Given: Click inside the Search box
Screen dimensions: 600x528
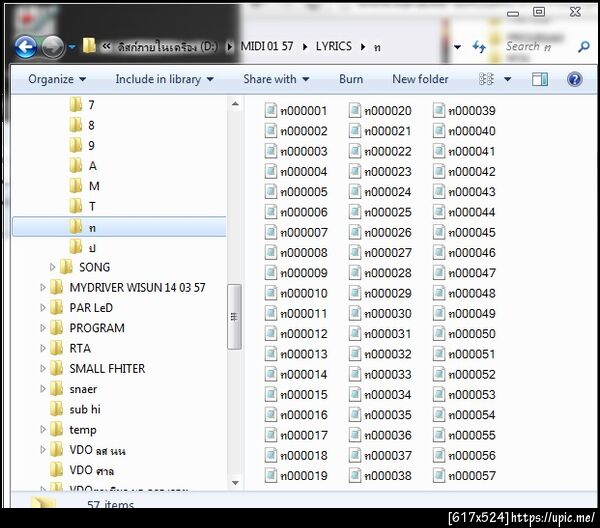Looking at the screenshot, I should pyautogui.click(x=540, y=47).
